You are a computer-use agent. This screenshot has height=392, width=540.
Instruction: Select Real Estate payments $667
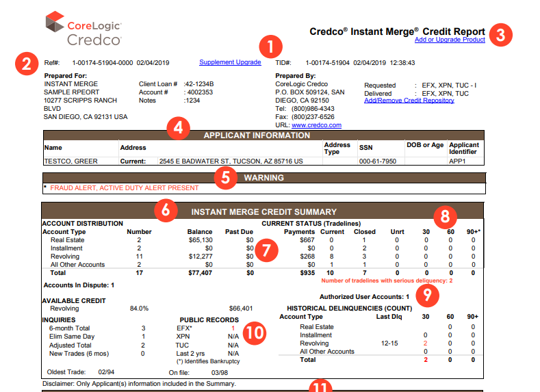coord(307,240)
